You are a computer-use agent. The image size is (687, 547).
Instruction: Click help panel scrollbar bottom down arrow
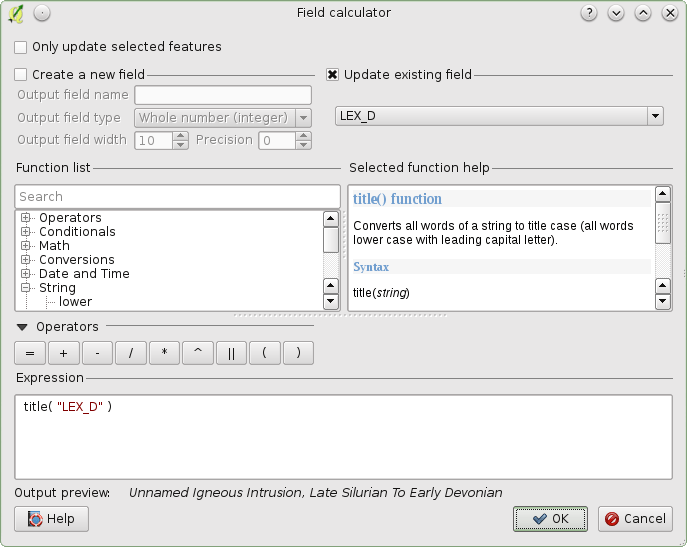pos(663,302)
